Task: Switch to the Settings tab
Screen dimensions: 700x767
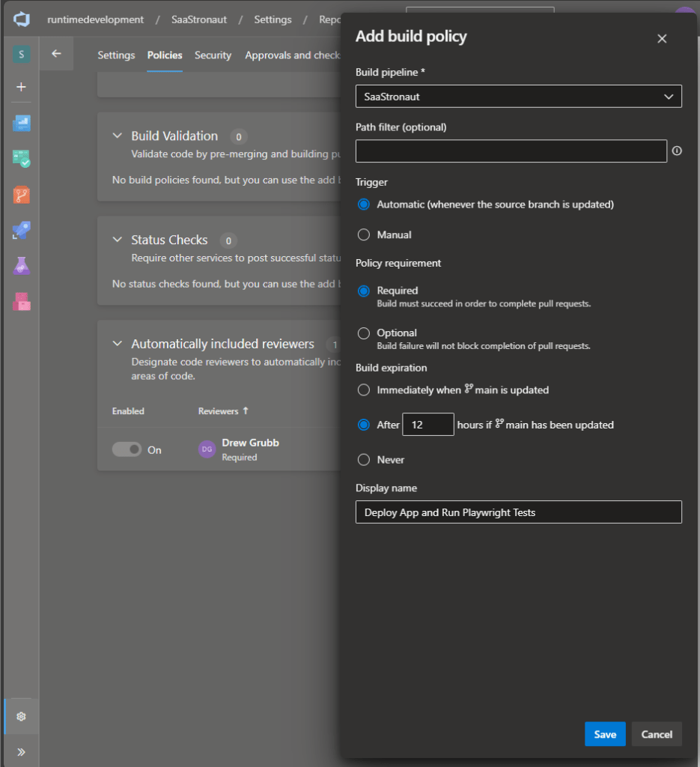Action: (x=116, y=55)
